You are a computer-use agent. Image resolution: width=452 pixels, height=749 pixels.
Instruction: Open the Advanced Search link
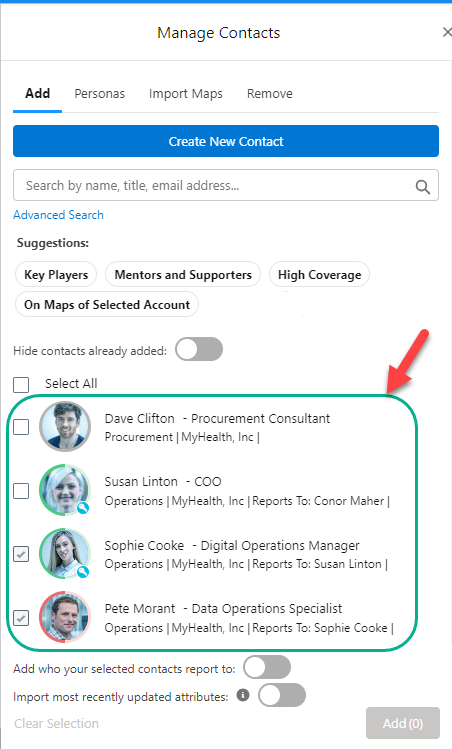pyautogui.click(x=58, y=215)
